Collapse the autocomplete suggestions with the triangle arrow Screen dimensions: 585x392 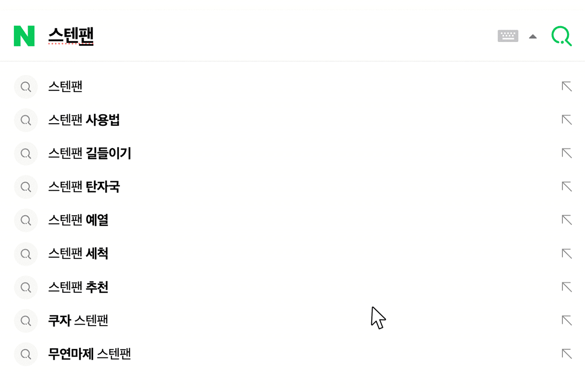533,36
